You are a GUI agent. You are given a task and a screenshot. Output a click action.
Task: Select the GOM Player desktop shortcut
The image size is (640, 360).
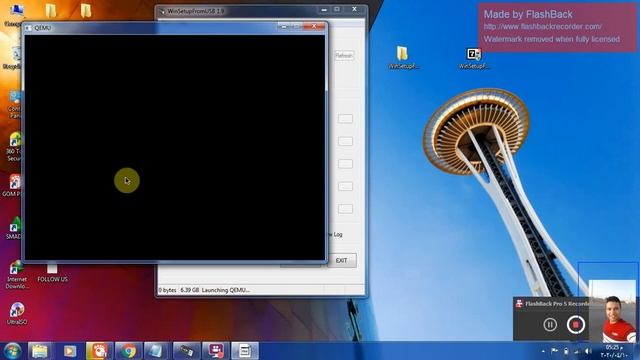[x=13, y=185]
